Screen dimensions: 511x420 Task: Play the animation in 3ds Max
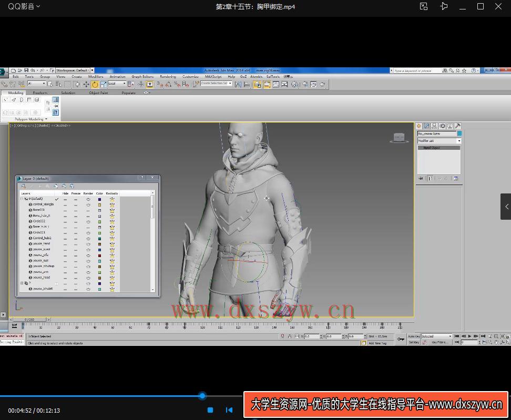point(469,336)
